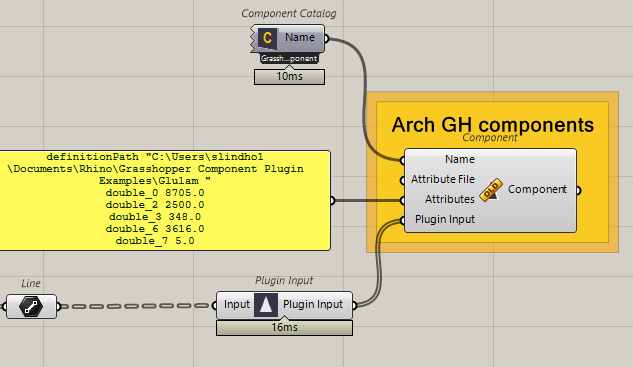Click the OLD badge component icon
This screenshot has width=633, height=367.
490,190
